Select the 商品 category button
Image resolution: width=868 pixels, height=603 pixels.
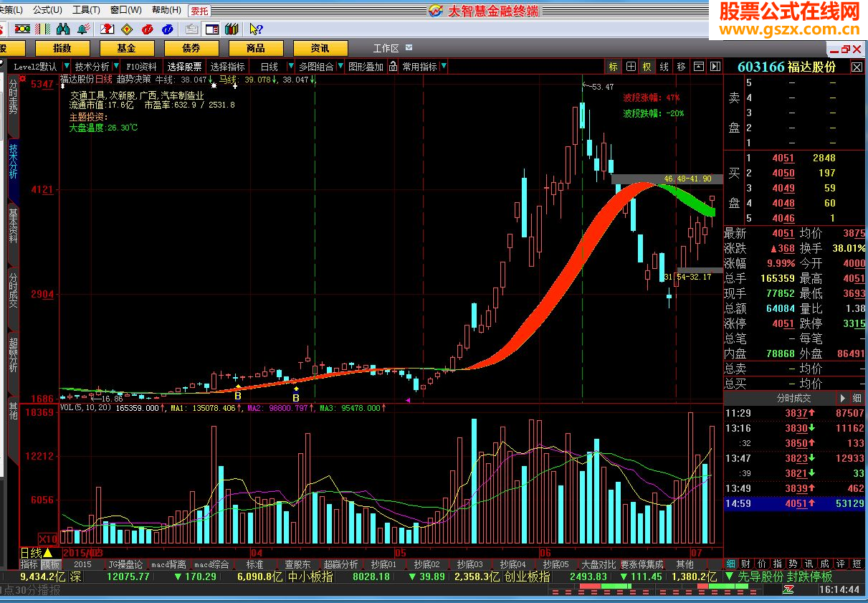pyautogui.click(x=256, y=48)
